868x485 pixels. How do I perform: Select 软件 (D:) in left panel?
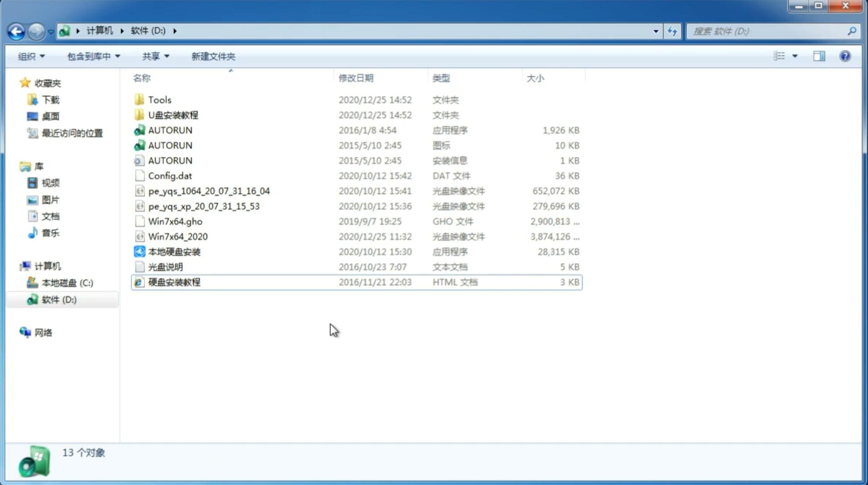[x=58, y=299]
